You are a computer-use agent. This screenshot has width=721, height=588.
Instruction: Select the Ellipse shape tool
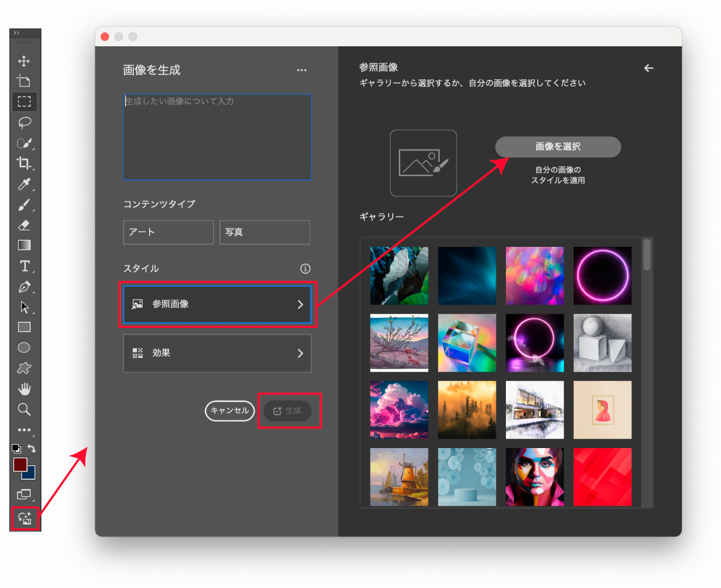pos(24,348)
